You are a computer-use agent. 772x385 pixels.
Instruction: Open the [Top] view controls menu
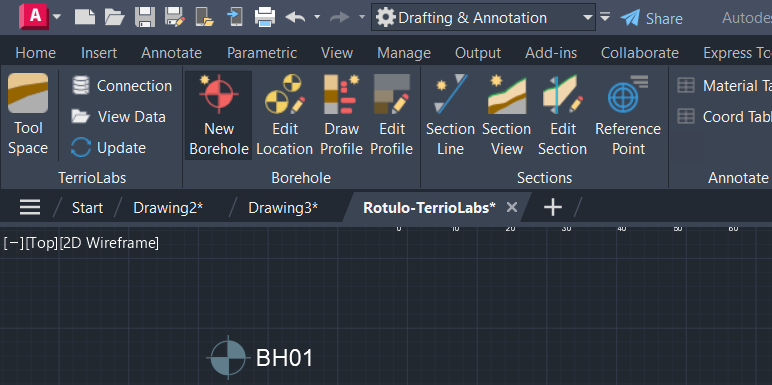[42, 243]
